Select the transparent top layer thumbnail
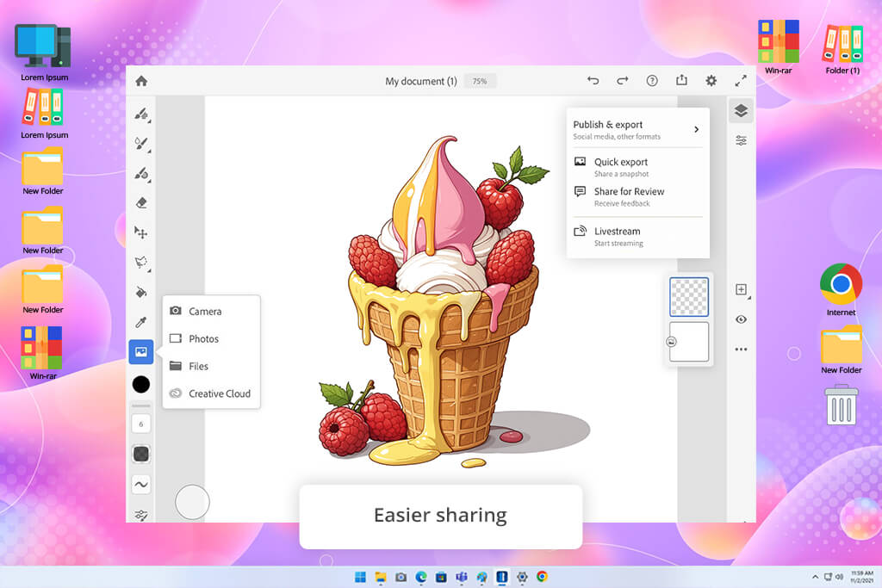Image resolution: width=882 pixels, height=588 pixels. point(689,297)
